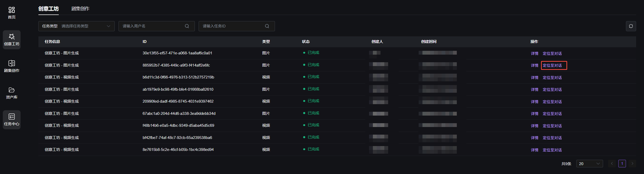The width and height of the screenshot is (644, 174).
Task: Click search icon in task ID field
Action: (x=267, y=26)
